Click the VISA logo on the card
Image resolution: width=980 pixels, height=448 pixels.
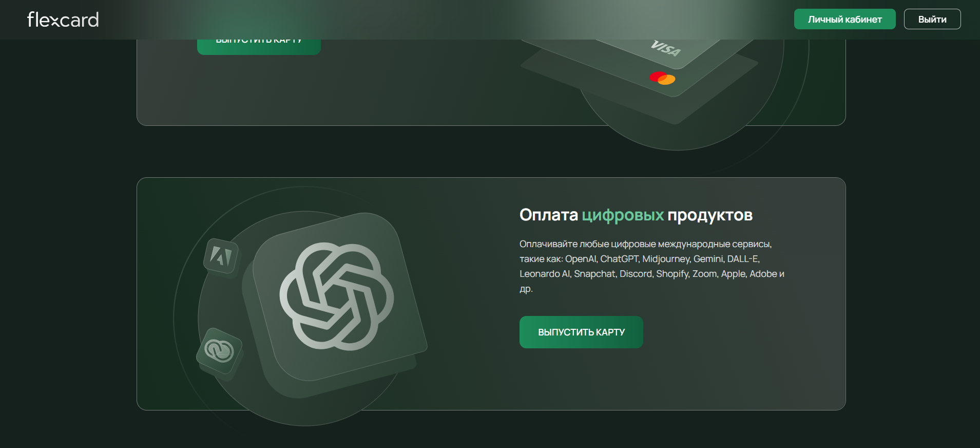[x=666, y=48]
